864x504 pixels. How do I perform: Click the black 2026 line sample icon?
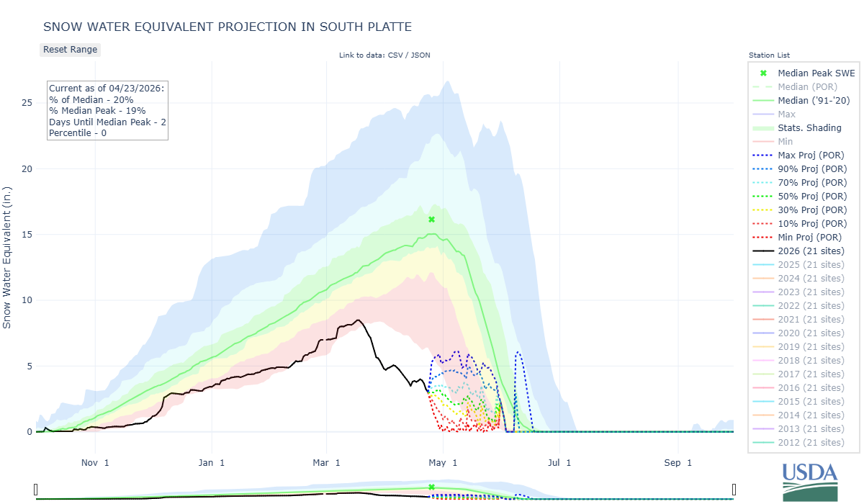pyautogui.click(x=762, y=251)
